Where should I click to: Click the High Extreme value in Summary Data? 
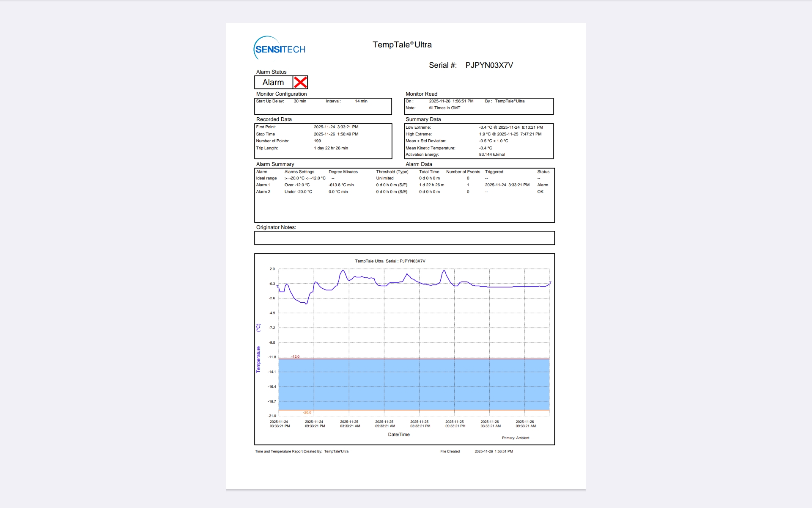click(x=510, y=134)
